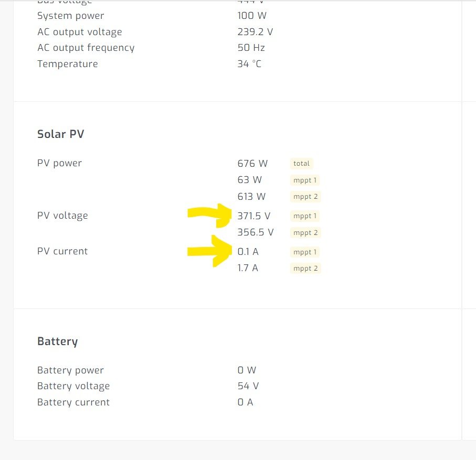Select the Battery voltage value 54 V
This screenshot has height=460, width=476.
[248, 386]
